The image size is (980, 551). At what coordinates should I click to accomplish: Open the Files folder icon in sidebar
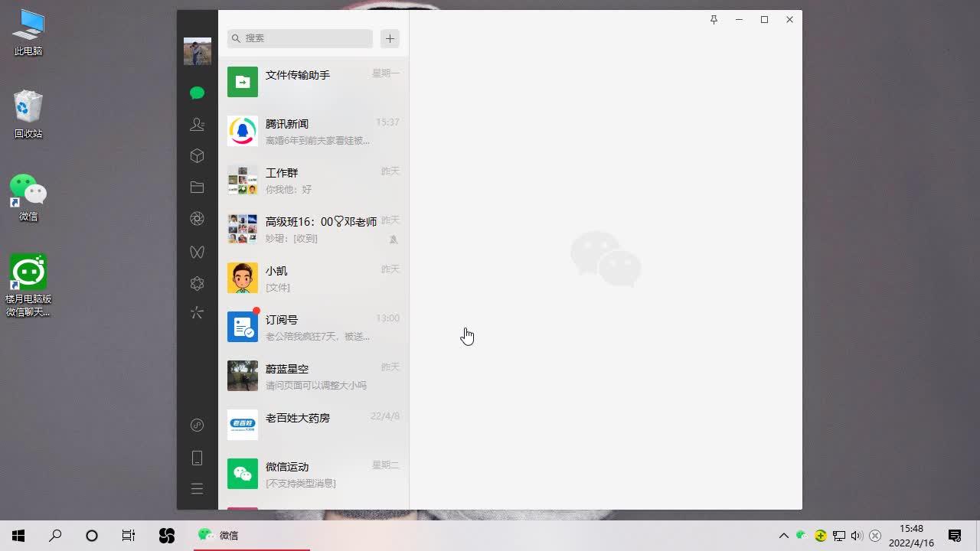pyautogui.click(x=197, y=187)
